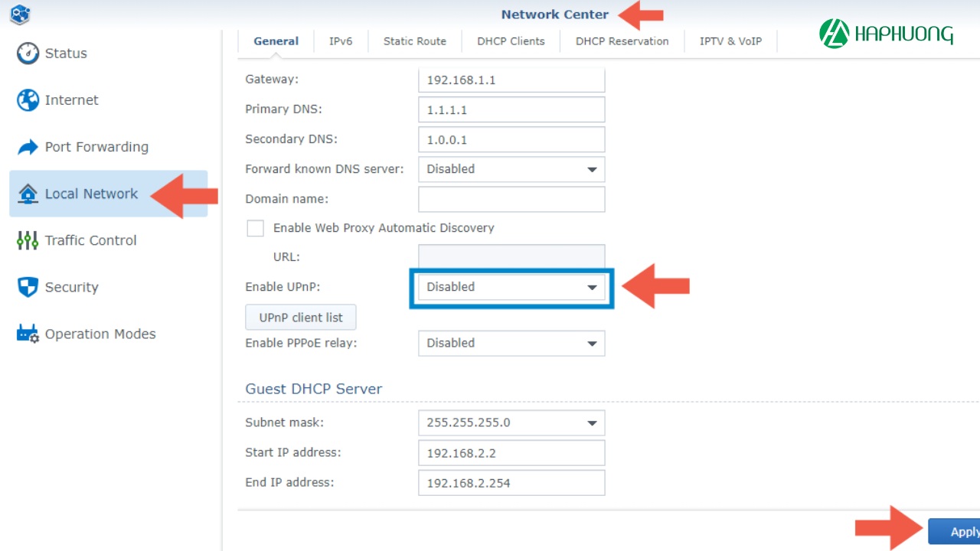The width and height of the screenshot is (980, 551).
Task: Click the Local Network house icon
Action: pyautogui.click(x=28, y=194)
